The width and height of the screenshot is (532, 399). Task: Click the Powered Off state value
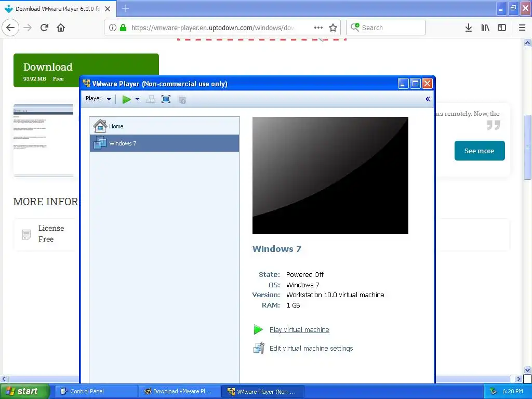(305, 274)
